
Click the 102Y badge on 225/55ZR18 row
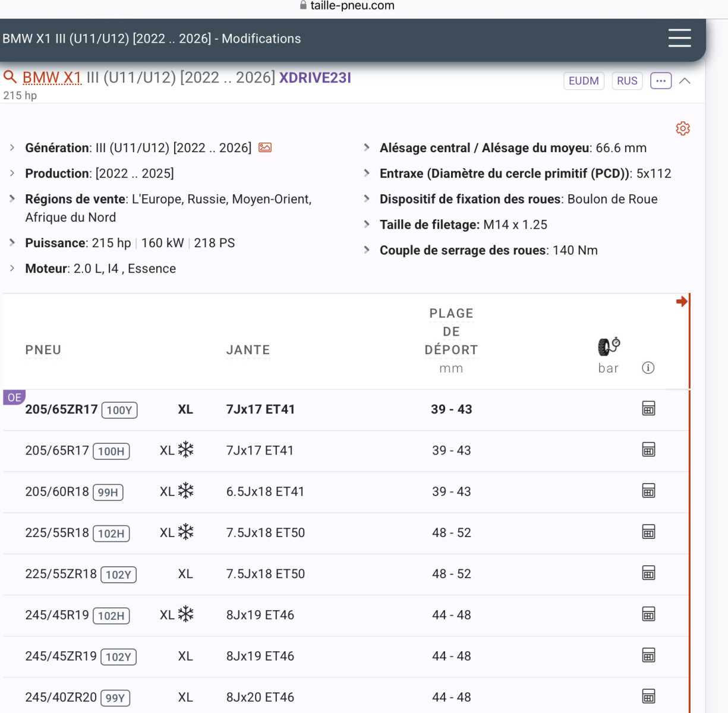point(118,575)
